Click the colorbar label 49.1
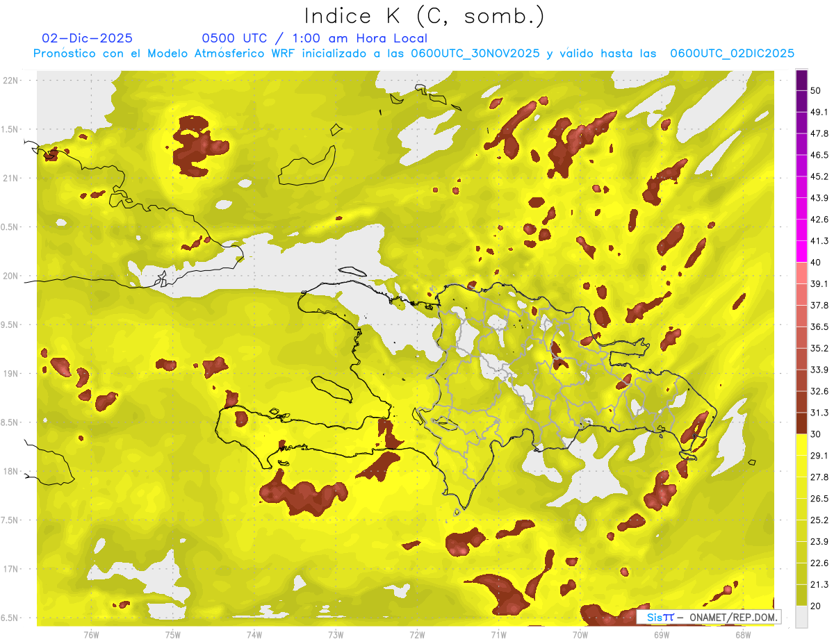The width and height of the screenshot is (834, 644). tap(819, 112)
